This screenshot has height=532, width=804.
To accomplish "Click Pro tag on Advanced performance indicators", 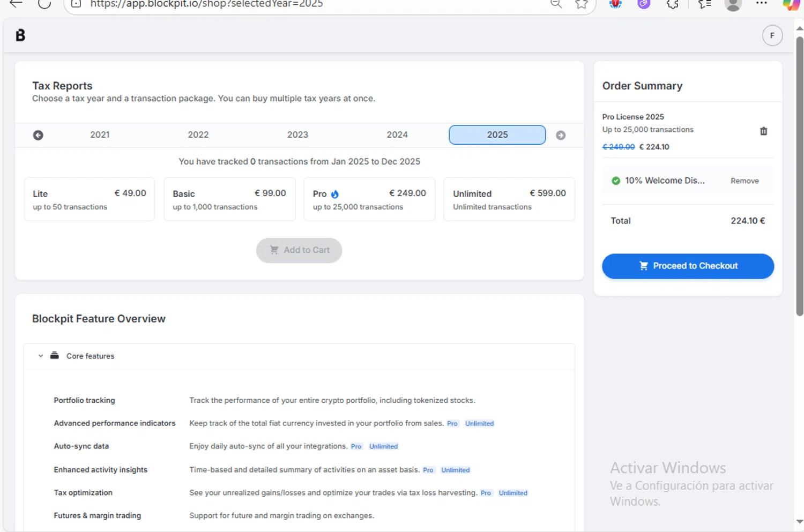I will point(452,424).
